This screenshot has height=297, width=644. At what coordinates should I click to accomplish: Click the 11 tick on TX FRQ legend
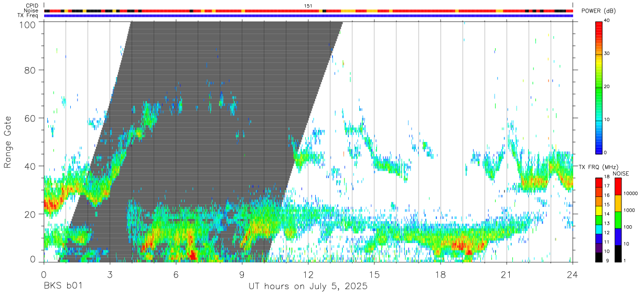pyautogui.click(x=606, y=242)
